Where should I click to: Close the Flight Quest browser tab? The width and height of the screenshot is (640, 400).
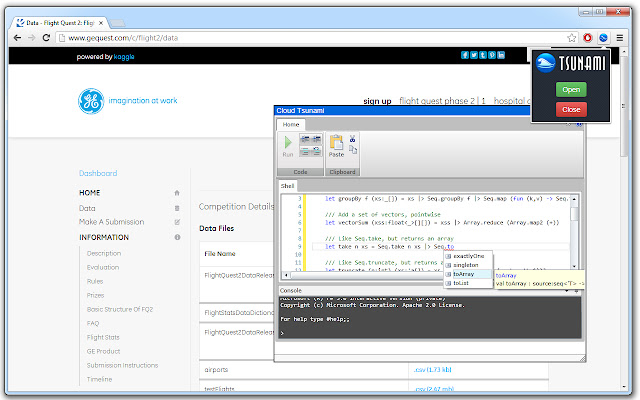coord(101,23)
